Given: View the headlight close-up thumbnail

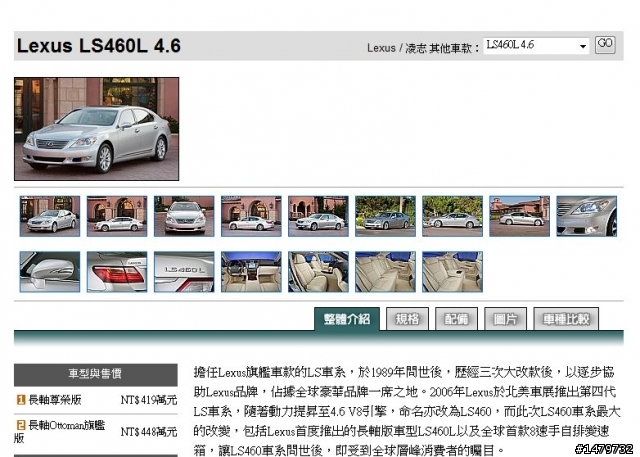Looking at the screenshot, I should [x=587, y=216].
